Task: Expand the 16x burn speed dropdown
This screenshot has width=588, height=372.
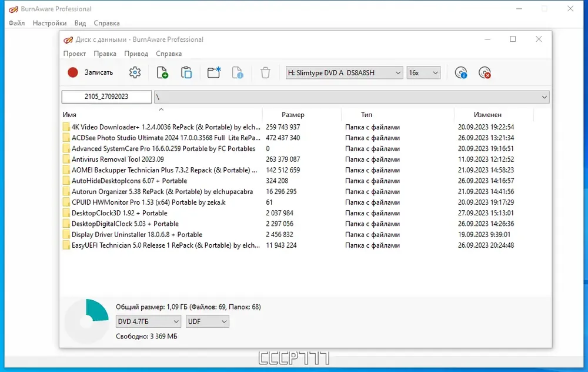Action: click(x=423, y=72)
